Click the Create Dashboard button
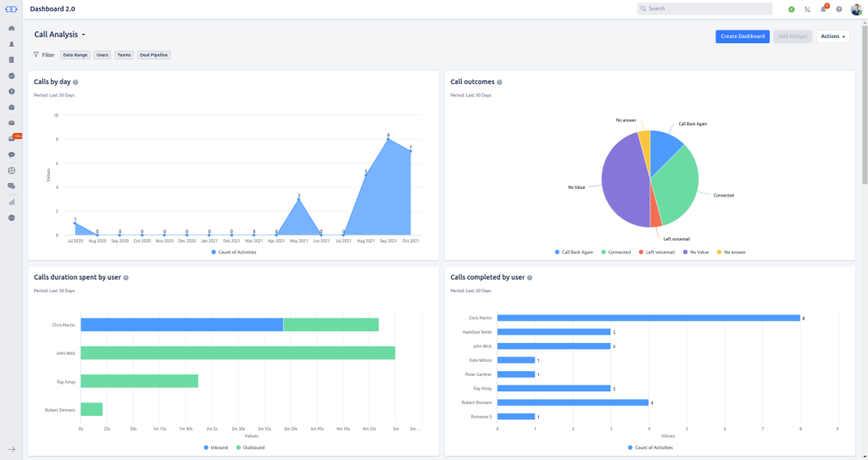Viewport: 868px width, 460px height. (x=742, y=36)
